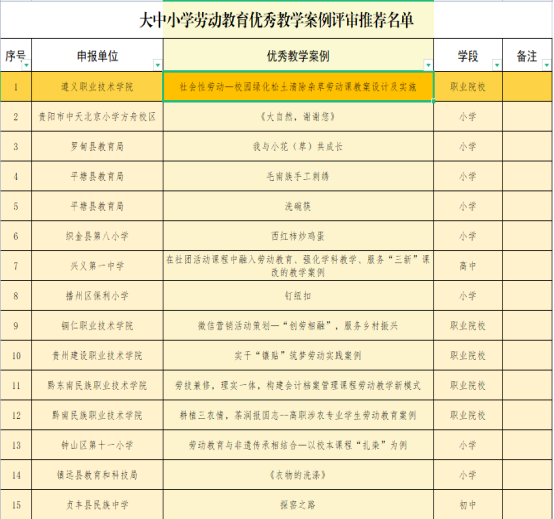Select the cell 毛南族手工刺绣
The width and height of the screenshot is (554, 519).
click(x=298, y=176)
